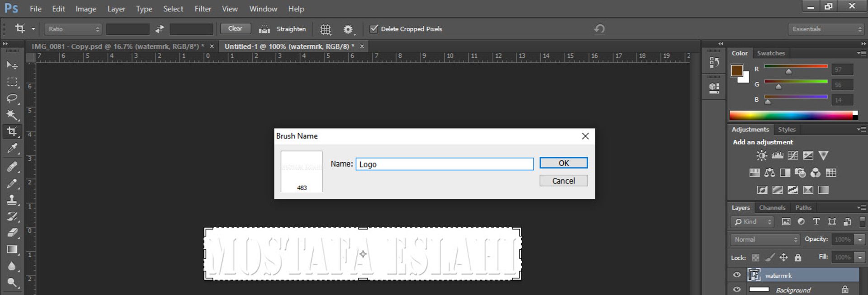Open the Essentials workspace dropdown
The image size is (868, 295).
[826, 29]
